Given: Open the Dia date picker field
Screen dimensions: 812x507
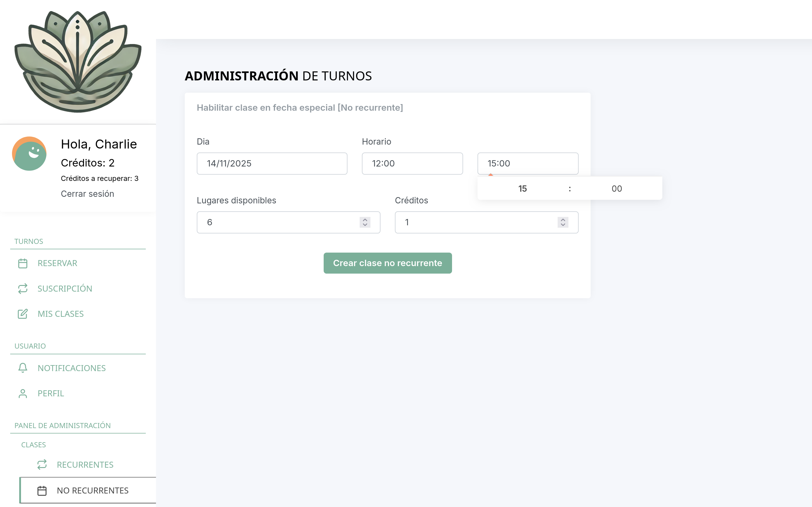Looking at the screenshot, I should (271, 163).
